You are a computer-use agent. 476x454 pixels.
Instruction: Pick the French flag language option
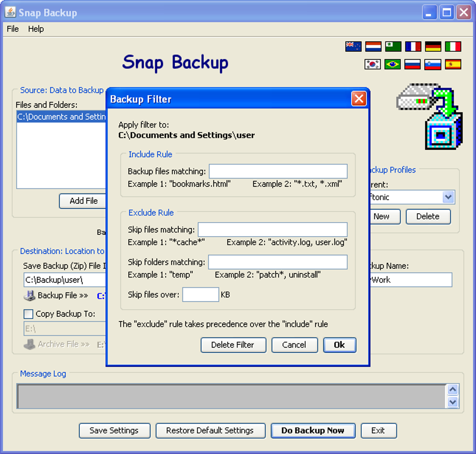tap(413, 47)
